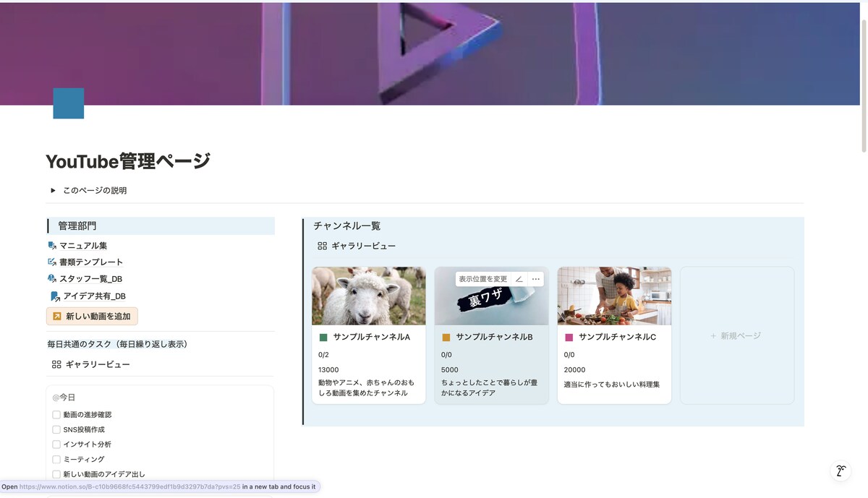Click the pink color square of サンプルチャンネルC
The image size is (868, 498).
point(569,338)
